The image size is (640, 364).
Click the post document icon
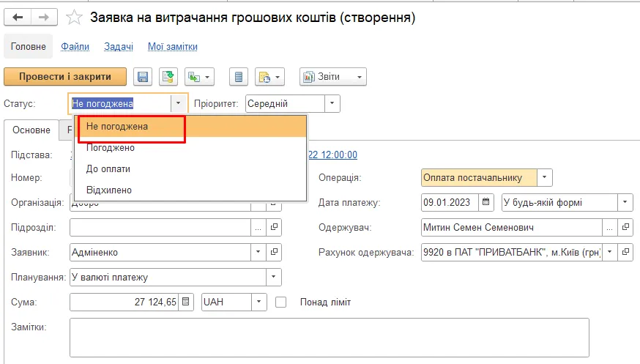(x=168, y=77)
